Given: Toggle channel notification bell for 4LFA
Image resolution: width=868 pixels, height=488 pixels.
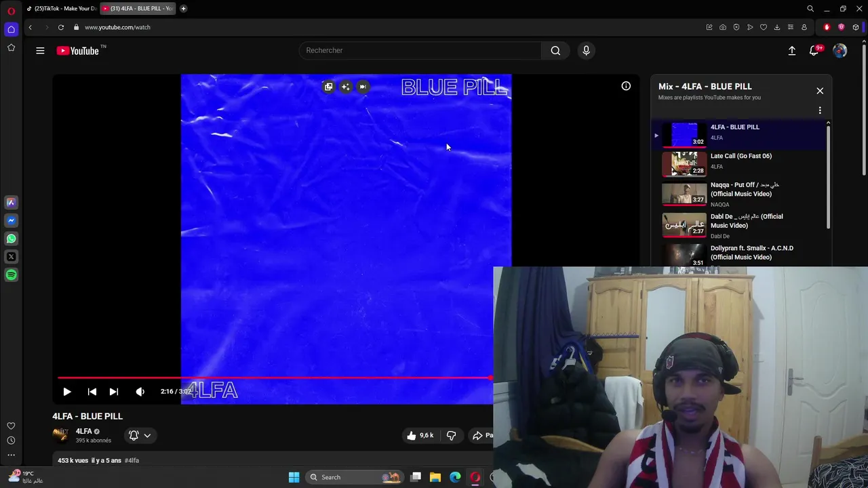Looking at the screenshot, I should (x=134, y=436).
